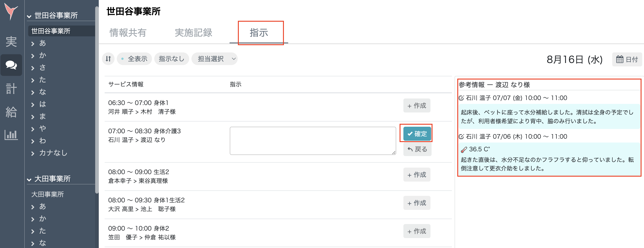Edit 石川 温子 07/07 record entry icon
The image size is (644, 248).
(461, 98)
